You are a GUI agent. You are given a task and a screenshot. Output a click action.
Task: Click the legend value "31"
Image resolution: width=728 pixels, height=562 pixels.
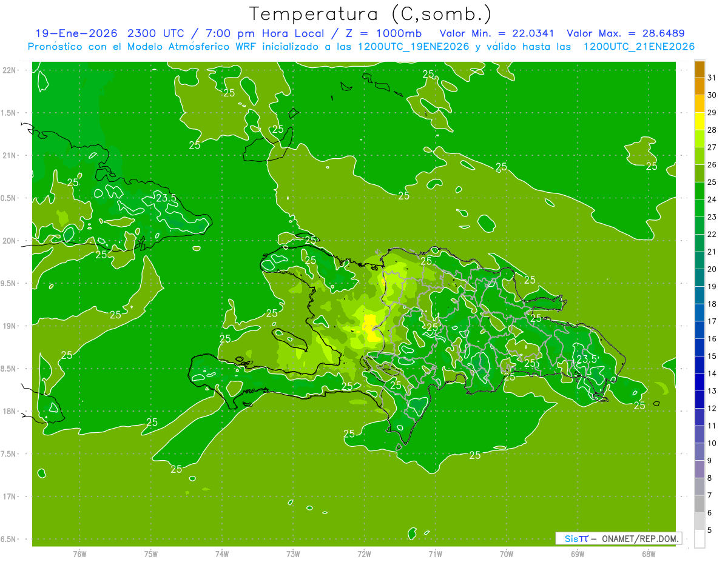point(712,78)
